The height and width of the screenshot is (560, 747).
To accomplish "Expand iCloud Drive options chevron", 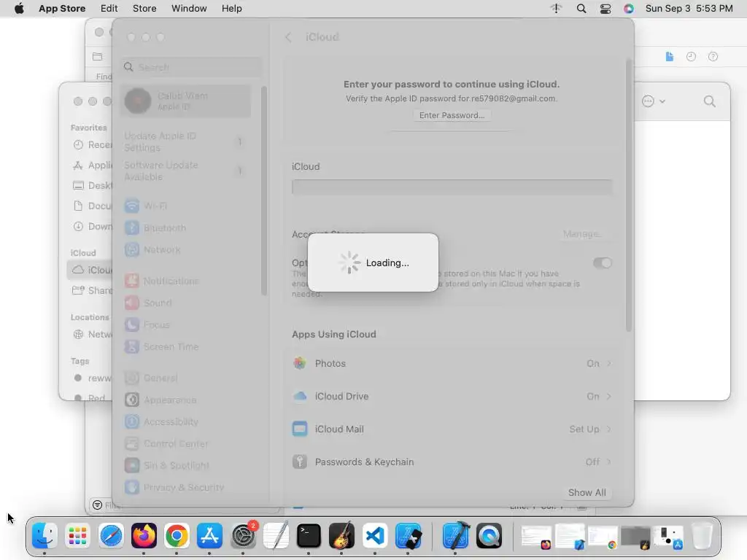I will click(609, 396).
